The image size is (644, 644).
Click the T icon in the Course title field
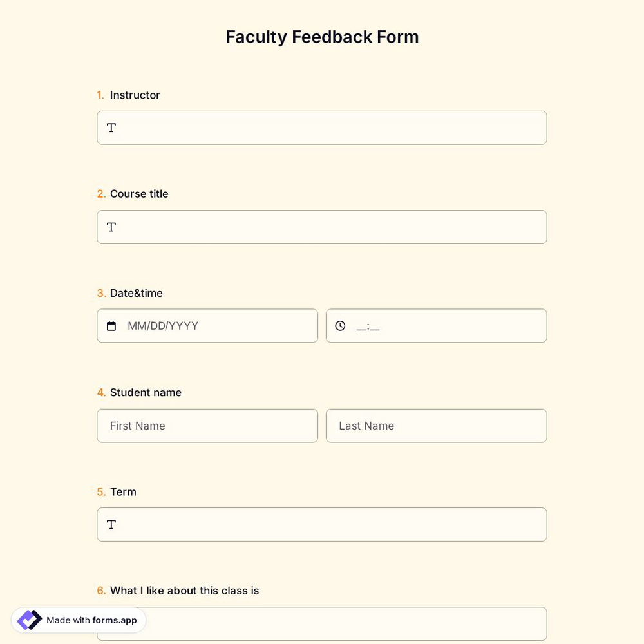point(111,227)
